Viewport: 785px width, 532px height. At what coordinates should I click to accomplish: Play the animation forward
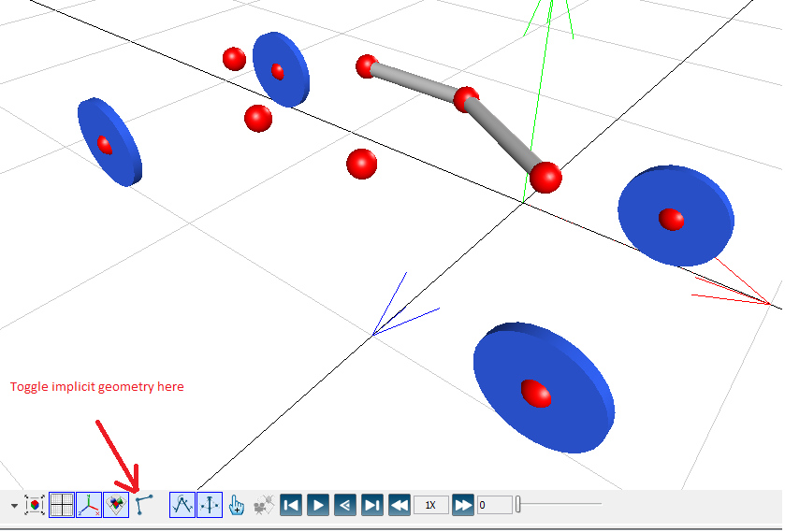318,506
